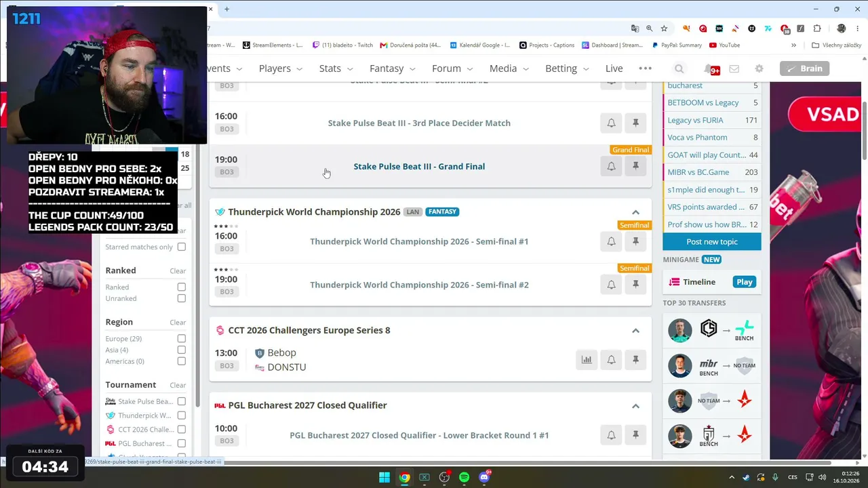Check the Europe (29) region filter
This screenshot has width=868, height=488.
[x=181, y=339]
